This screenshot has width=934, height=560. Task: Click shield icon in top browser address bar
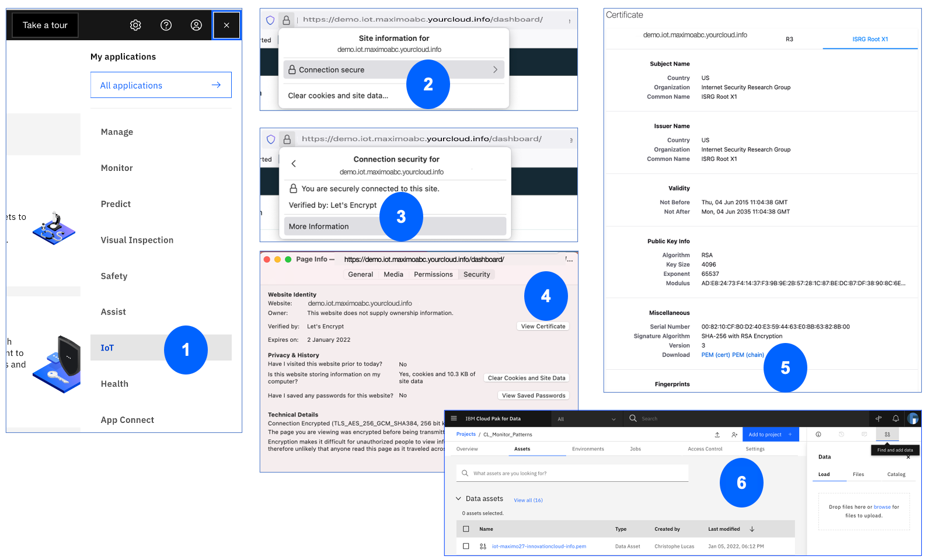tap(270, 20)
